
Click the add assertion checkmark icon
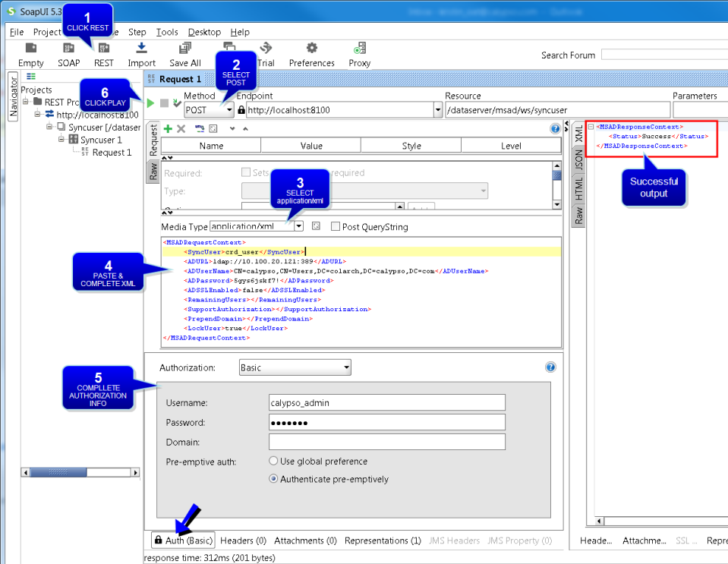point(176,102)
